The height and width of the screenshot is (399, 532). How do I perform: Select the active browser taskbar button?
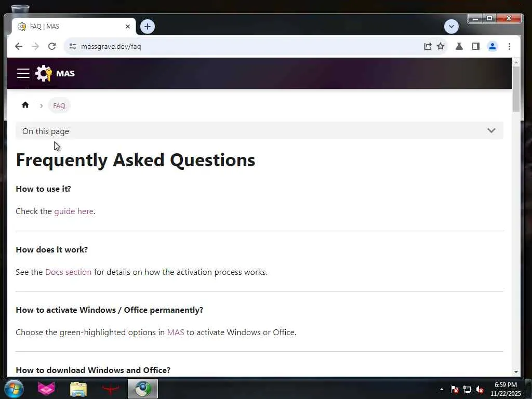click(x=143, y=389)
